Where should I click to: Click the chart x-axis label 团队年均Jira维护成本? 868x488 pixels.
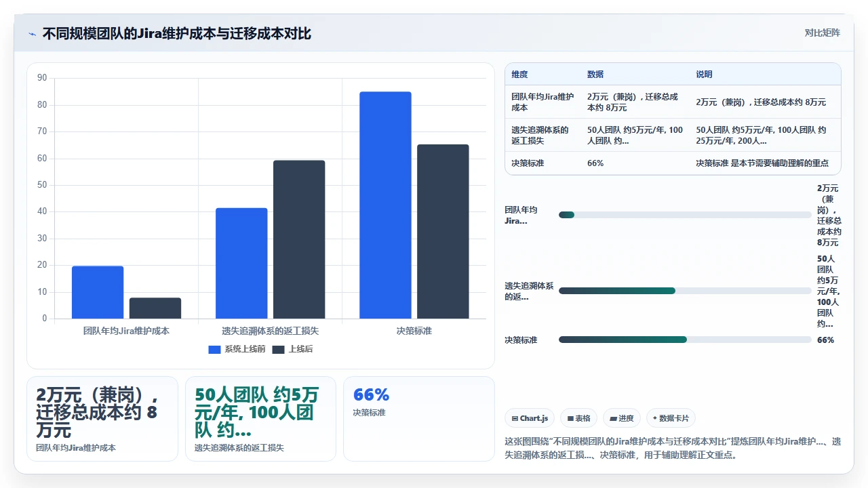click(x=126, y=331)
